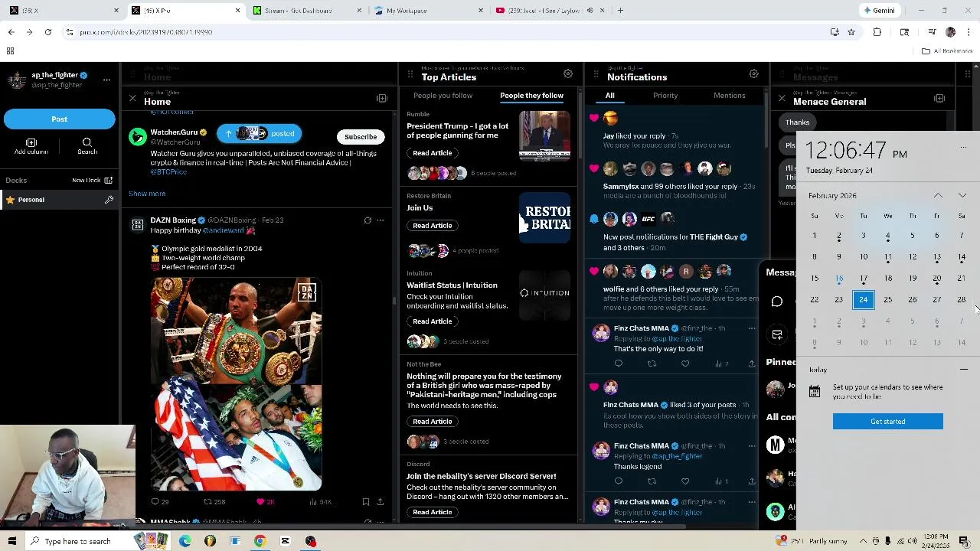This screenshot has width=980, height=551.
Task: Click the Messages chat bubble icon
Action: (x=777, y=302)
